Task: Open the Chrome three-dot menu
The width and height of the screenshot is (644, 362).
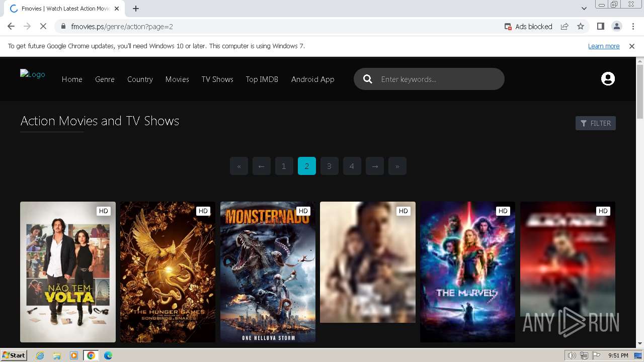Action: coord(633,27)
